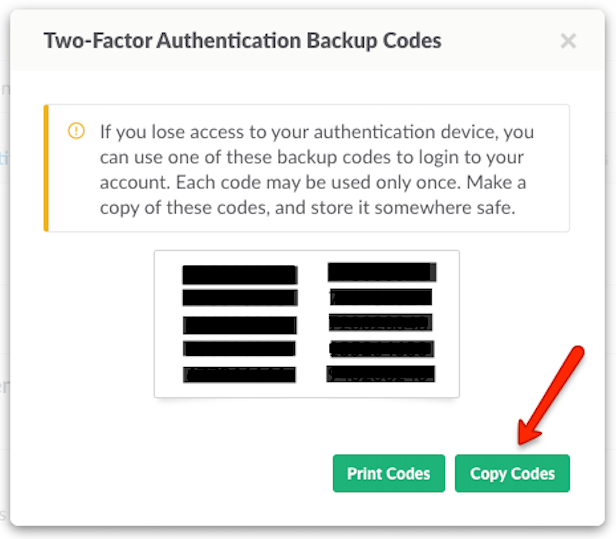The image size is (616, 539).
Task: Click the dimmed page behind the dialog
Action: 5,300
